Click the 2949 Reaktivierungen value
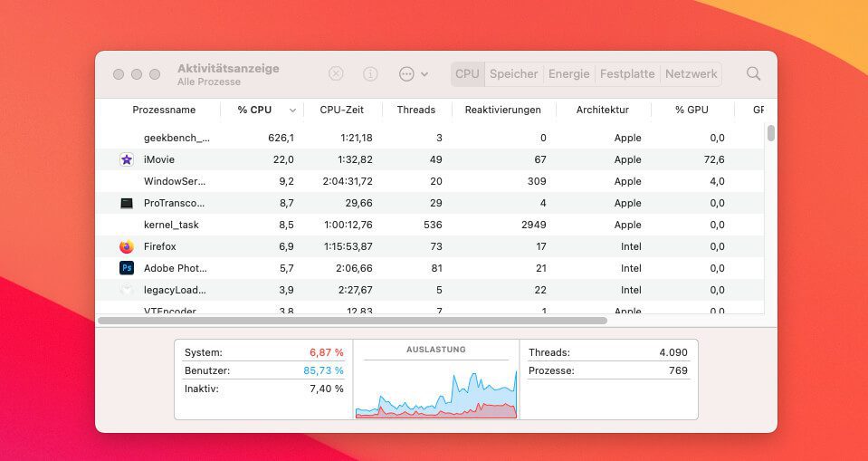Viewport: 868px width, 461px height. [534, 225]
